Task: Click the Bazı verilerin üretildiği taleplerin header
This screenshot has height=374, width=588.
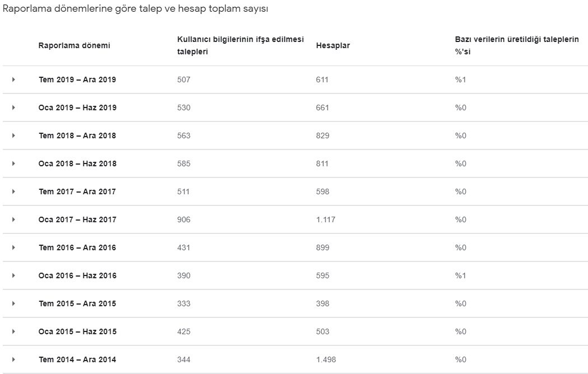Action: (517, 45)
